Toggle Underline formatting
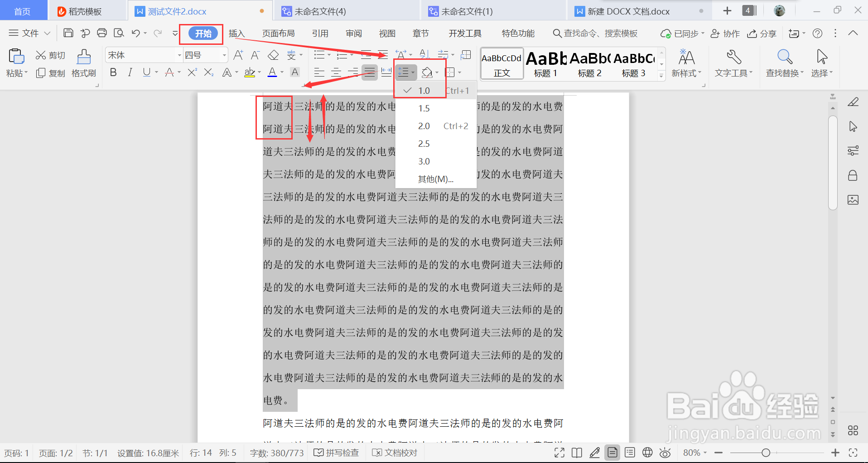The height and width of the screenshot is (463, 868). pos(146,72)
